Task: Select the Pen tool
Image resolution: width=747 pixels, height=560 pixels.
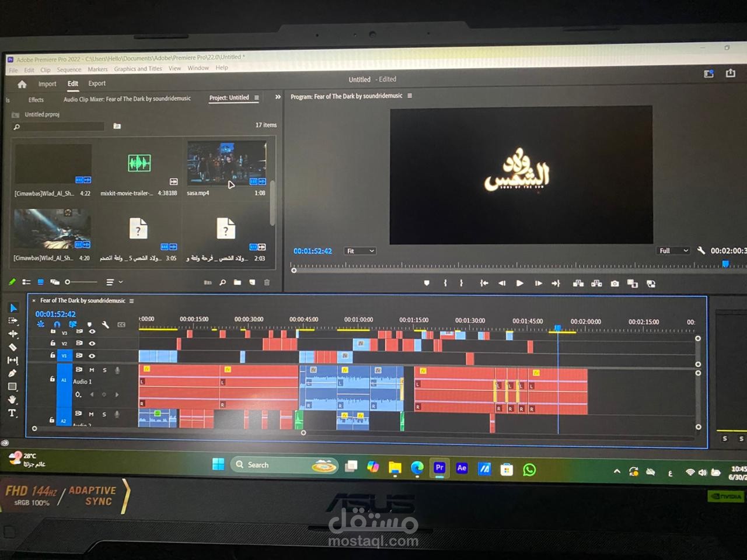Action: [x=12, y=373]
